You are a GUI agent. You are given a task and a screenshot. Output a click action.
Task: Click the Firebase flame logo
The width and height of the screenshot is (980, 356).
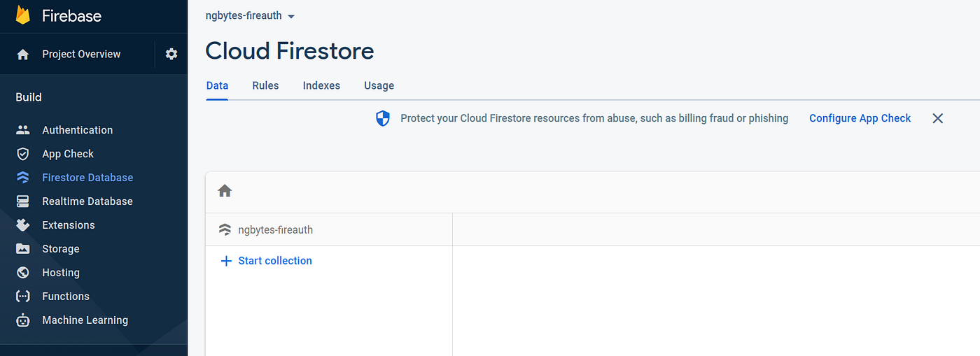click(23, 15)
